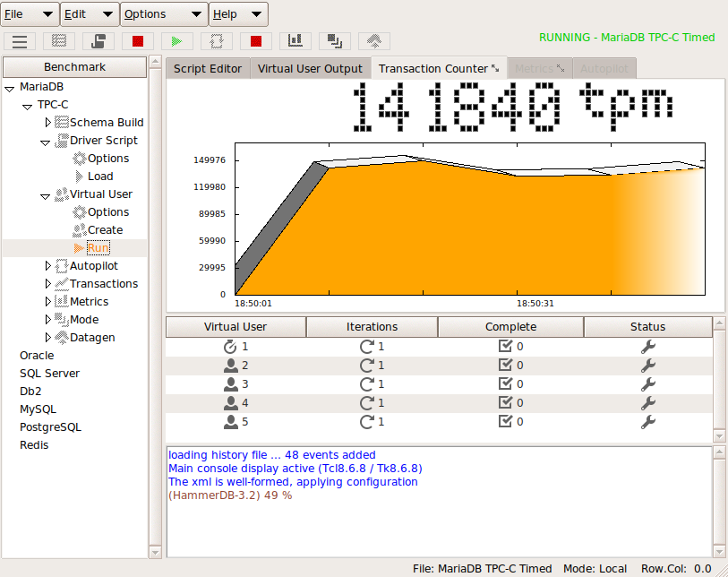Image resolution: width=728 pixels, height=577 pixels.
Task: Click the Benchmark panel header button
Action: click(74, 67)
